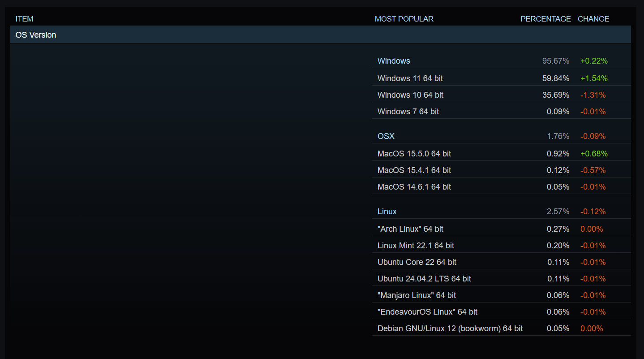Screen dimensions: 644x359
Task: Click the 0.27% Arch Linux percentage
Action: [558, 229]
